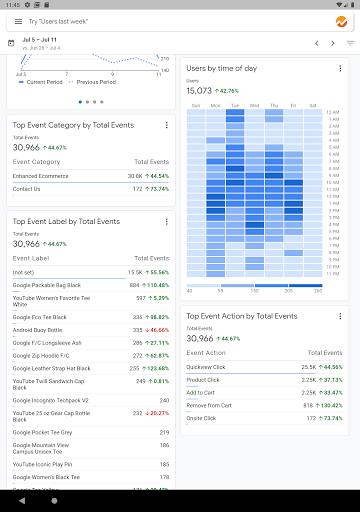Open Top Event Label card overflow menu
Viewport: 360px width, 512px height.
pyautogui.click(x=167, y=222)
